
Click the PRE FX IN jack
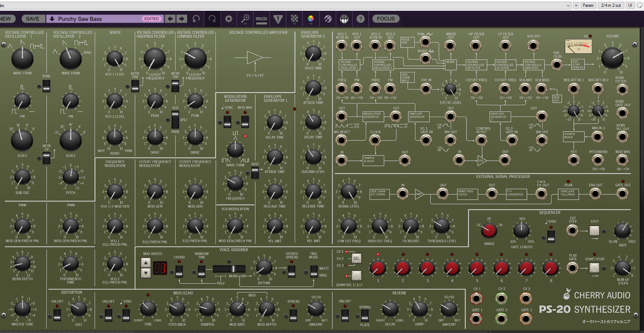[x=557, y=65]
